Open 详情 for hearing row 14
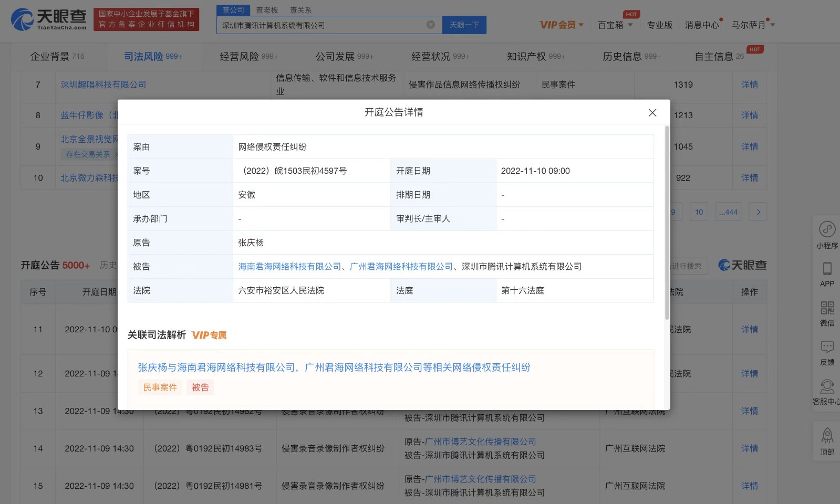This screenshot has height=504, width=840. click(750, 449)
